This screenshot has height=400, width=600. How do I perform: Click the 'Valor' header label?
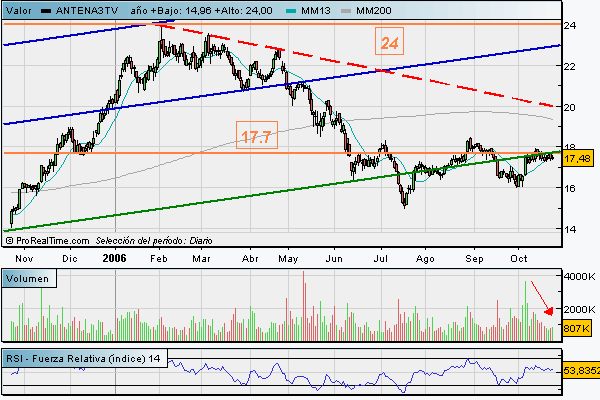[19, 10]
